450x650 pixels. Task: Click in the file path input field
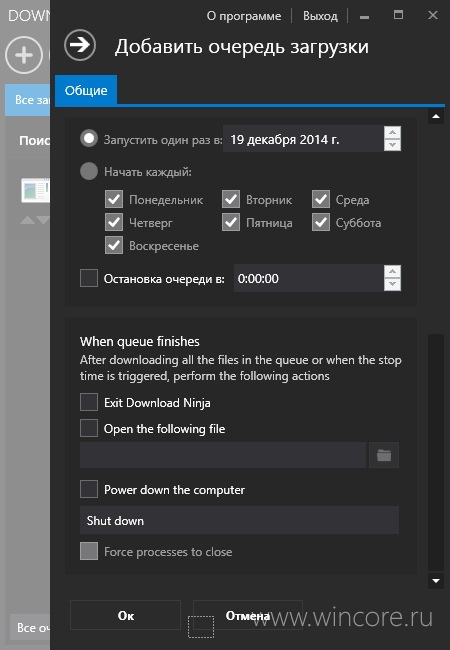223,455
